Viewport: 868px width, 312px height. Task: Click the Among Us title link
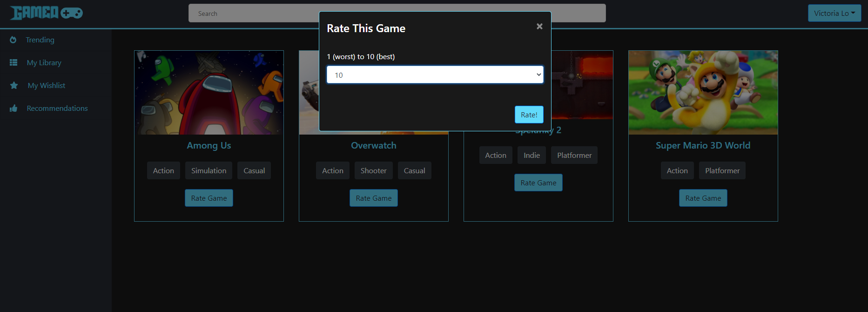pos(209,145)
